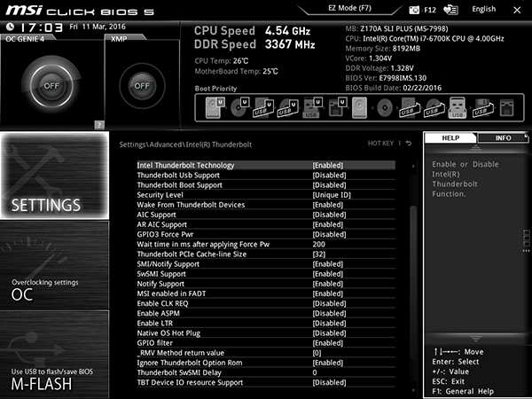Toggle the XMP OFF button

(142, 86)
